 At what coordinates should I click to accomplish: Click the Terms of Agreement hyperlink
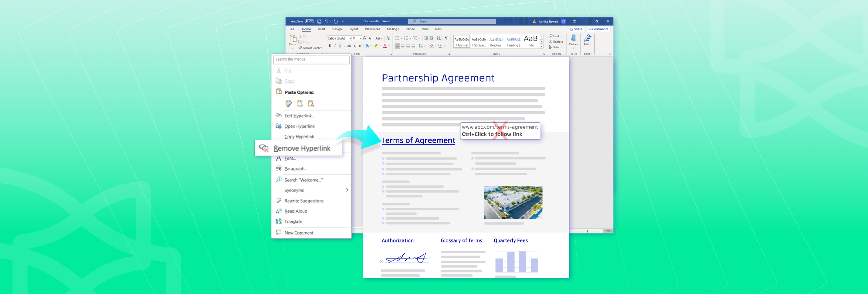click(x=418, y=140)
